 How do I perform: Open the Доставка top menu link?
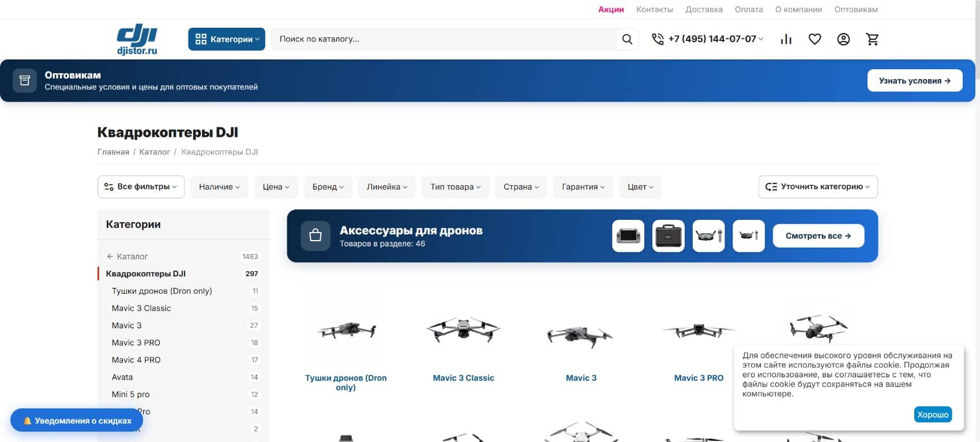pyautogui.click(x=704, y=9)
